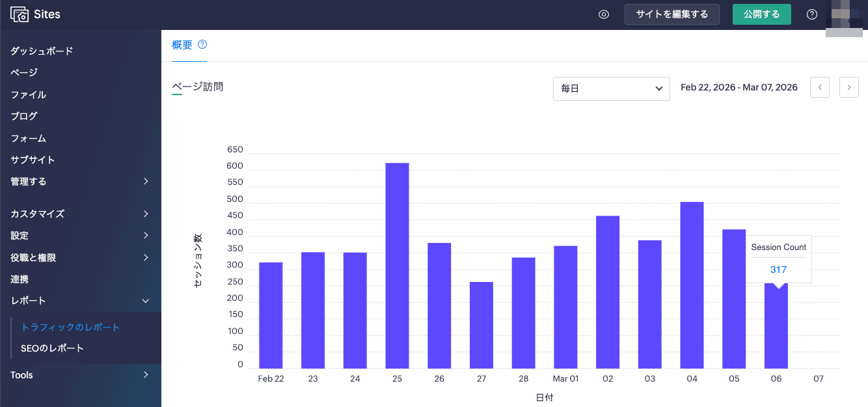The height and width of the screenshot is (407, 868).
Task: Click the green 公開する button
Action: click(x=761, y=14)
